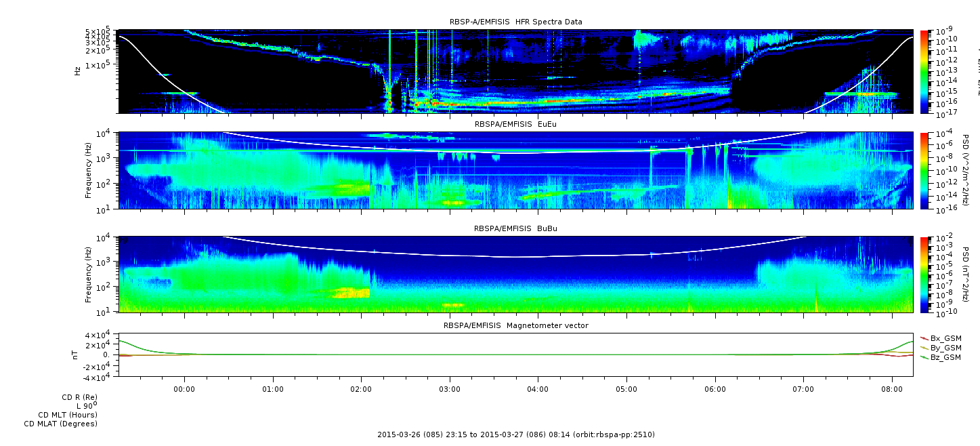Click the HFR Spectra Data plot title
980x446 pixels.
[515, 22]
